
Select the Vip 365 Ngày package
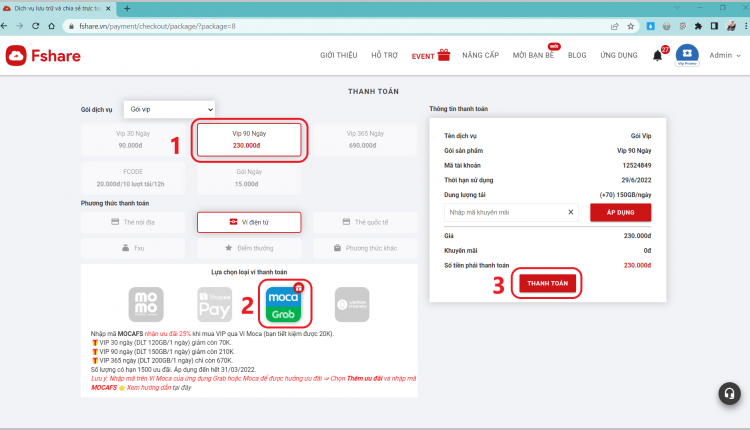point(365,140)
